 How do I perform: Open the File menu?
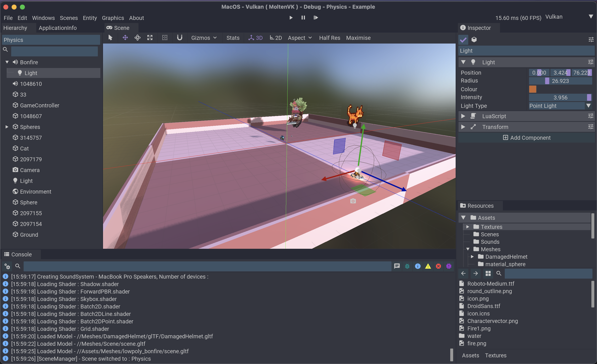click(x=8, y=18)
